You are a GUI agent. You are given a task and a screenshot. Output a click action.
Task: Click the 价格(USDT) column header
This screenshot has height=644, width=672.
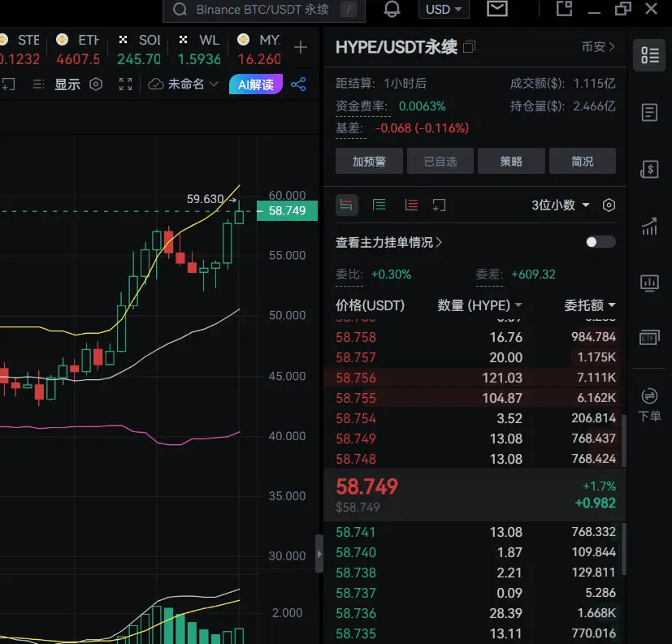pyautogui.click(x=370, y=305)
